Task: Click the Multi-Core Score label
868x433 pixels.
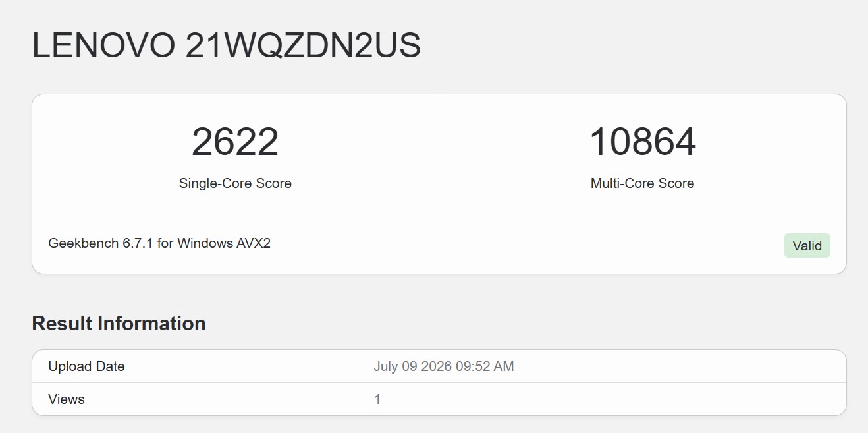Action: click(x=642, y=183)
